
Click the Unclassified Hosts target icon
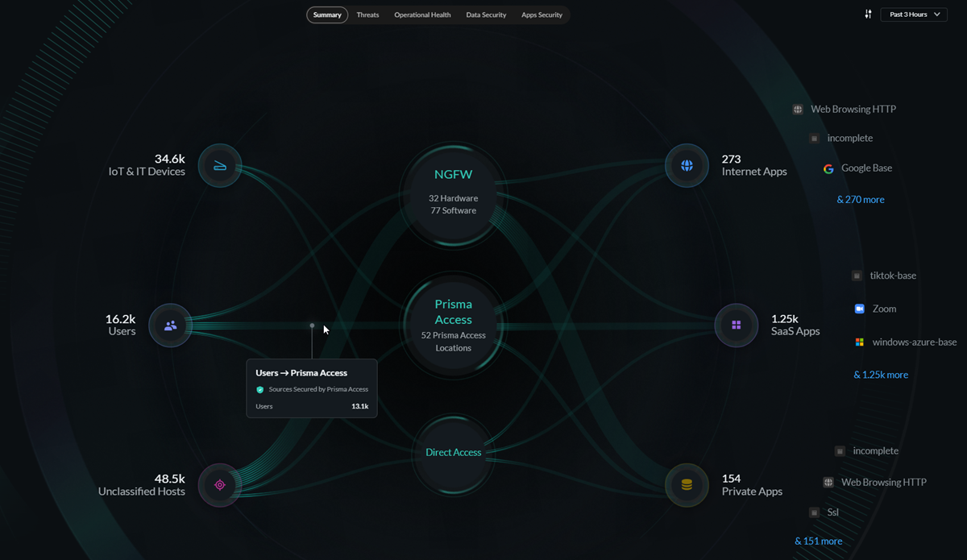click(x=220, y=485)
